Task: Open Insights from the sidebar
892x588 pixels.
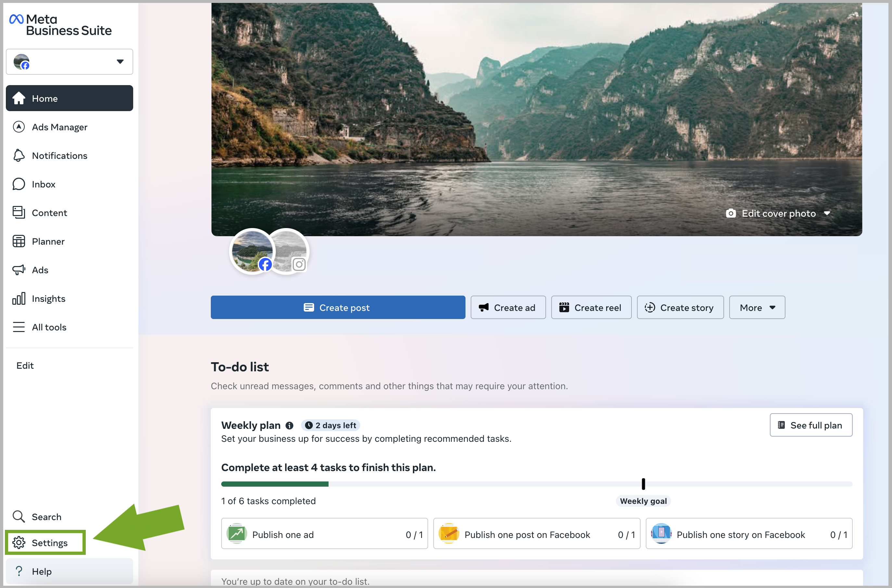Action: tap(70, 299)
